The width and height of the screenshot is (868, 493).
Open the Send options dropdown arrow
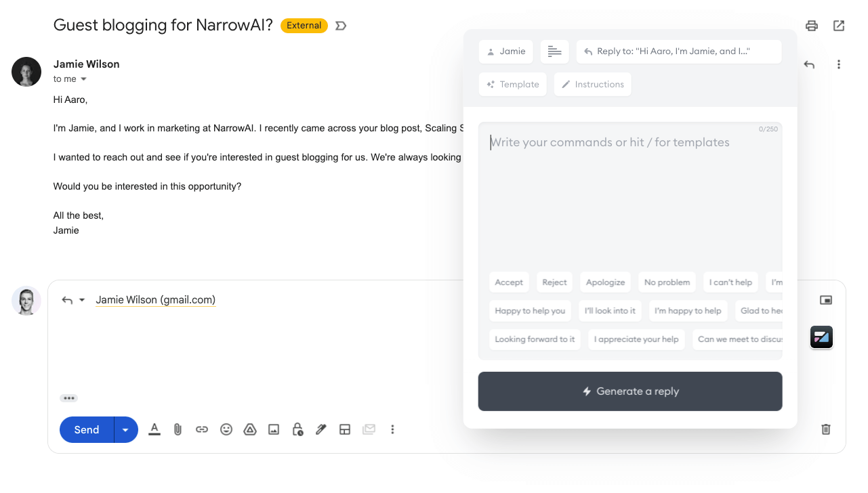pyautogui.click(x=125, y=429)
